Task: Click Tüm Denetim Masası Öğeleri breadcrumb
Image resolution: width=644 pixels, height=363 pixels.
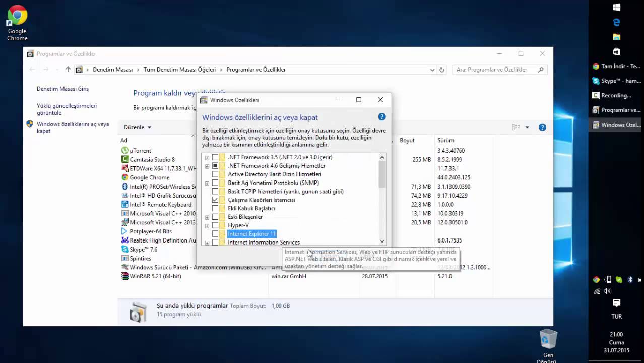Action: [179, 70]
